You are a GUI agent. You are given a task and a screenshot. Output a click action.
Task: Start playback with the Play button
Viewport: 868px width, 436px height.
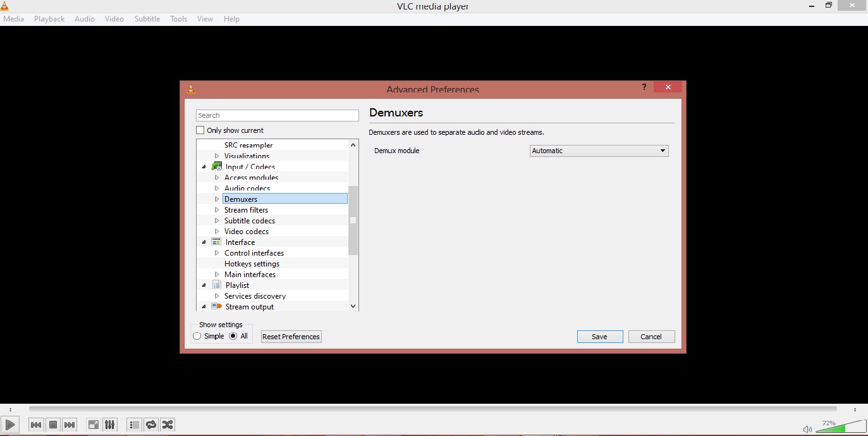pos(10,425)
